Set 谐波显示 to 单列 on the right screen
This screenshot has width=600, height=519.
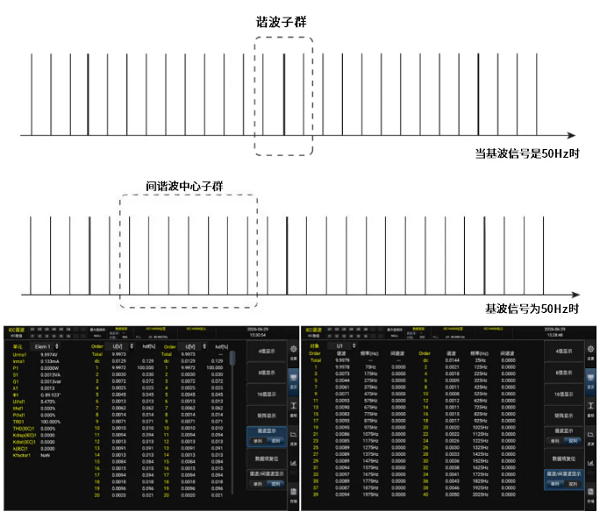555,441
